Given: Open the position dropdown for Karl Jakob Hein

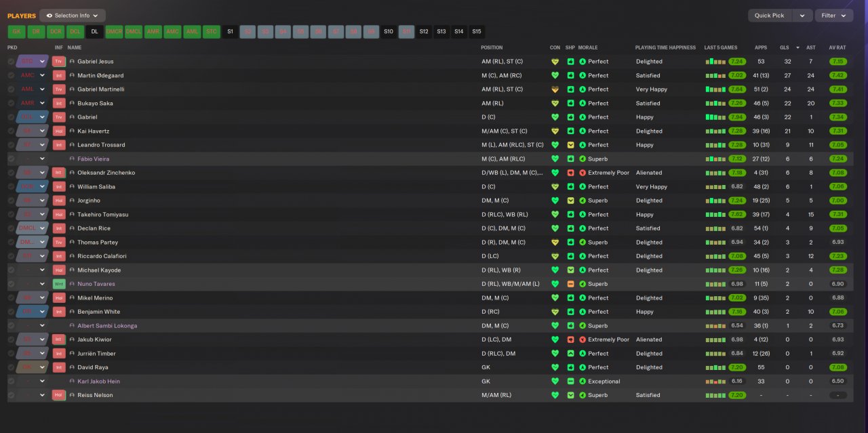Looking at the screenshot, I should pos(33,382).
